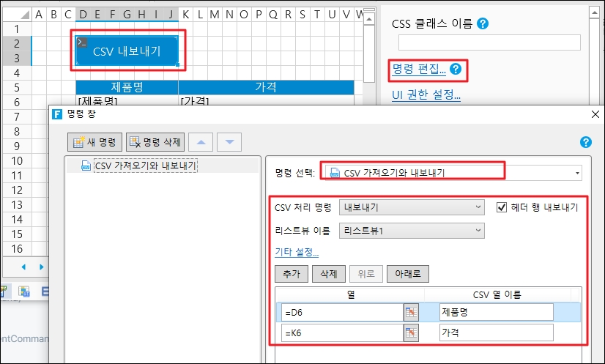Open the 명령 편집 link
This screenshot has width=605, height=364.
[419, 70]
